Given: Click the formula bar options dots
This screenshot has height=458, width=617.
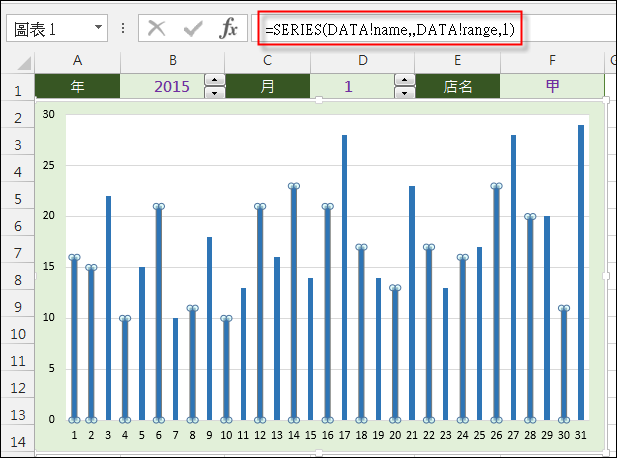Looking at the screenshot, I should click(123, 28).
